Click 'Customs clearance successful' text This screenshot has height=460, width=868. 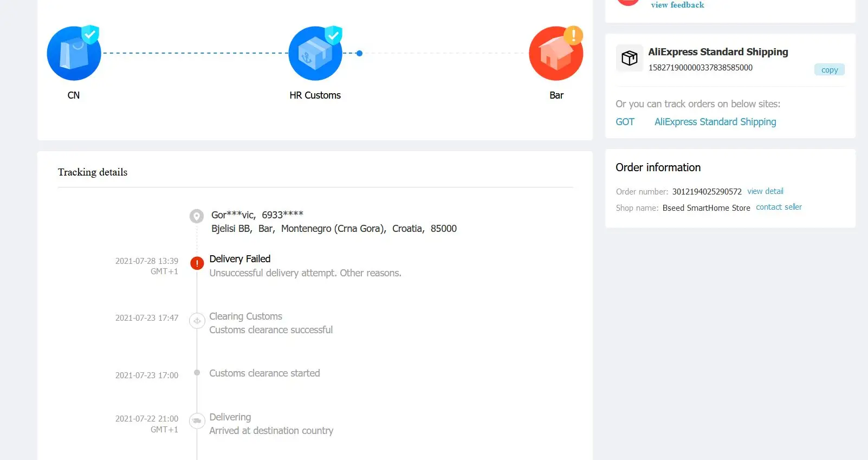click(x=271, y=330)
